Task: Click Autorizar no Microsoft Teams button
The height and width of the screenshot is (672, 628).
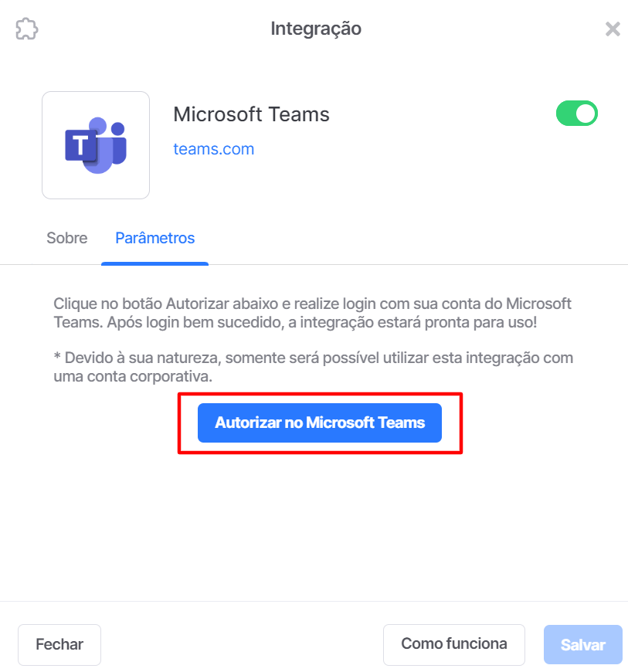Action: (x=319, y=423)
